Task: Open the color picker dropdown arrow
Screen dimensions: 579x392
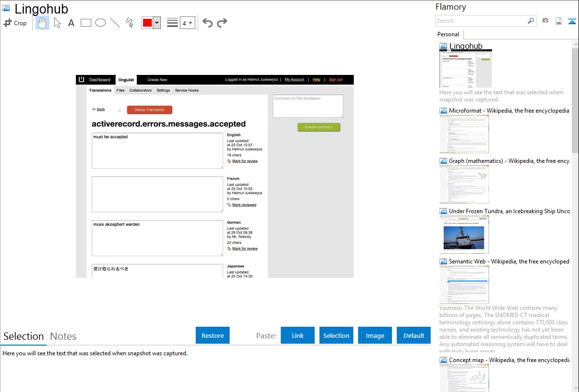Action: tap(157, 23)
